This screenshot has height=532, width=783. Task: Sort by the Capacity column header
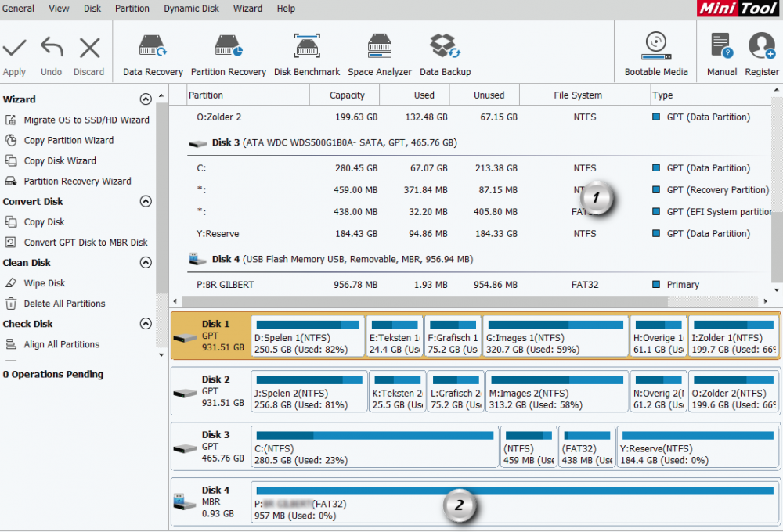pos(347,95)
